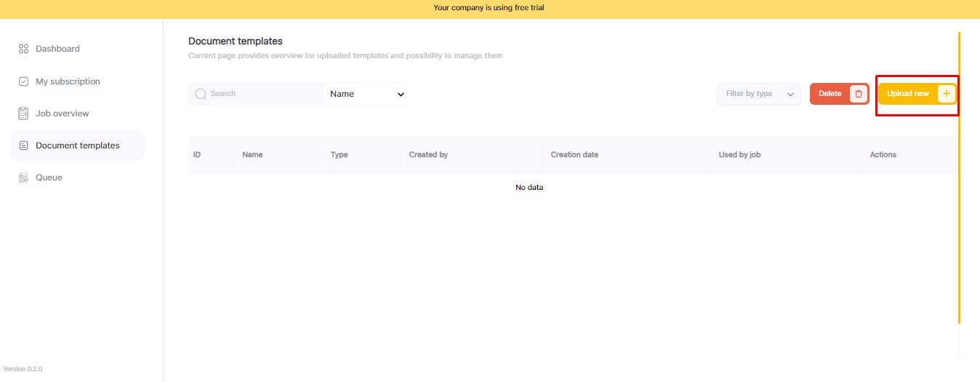Click the magnifier icon in search box
Image resolution: width=980 pixels, height=382 pixels.
point(201,94)
